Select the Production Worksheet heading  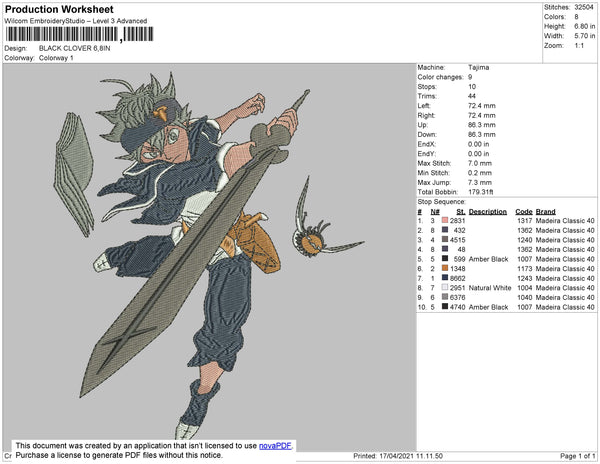tap(59, 10)
